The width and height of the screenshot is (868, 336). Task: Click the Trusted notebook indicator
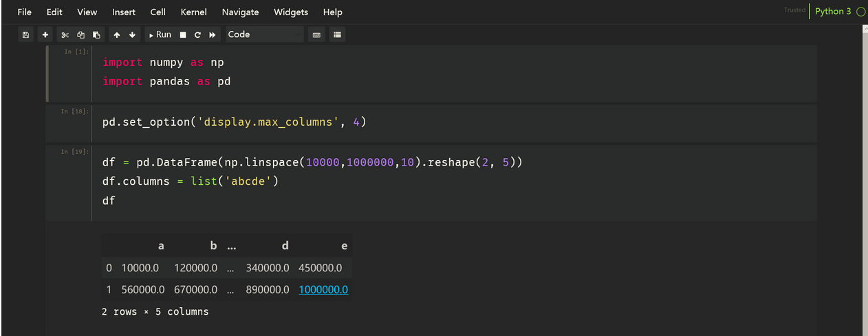click(x=794, y=10)
